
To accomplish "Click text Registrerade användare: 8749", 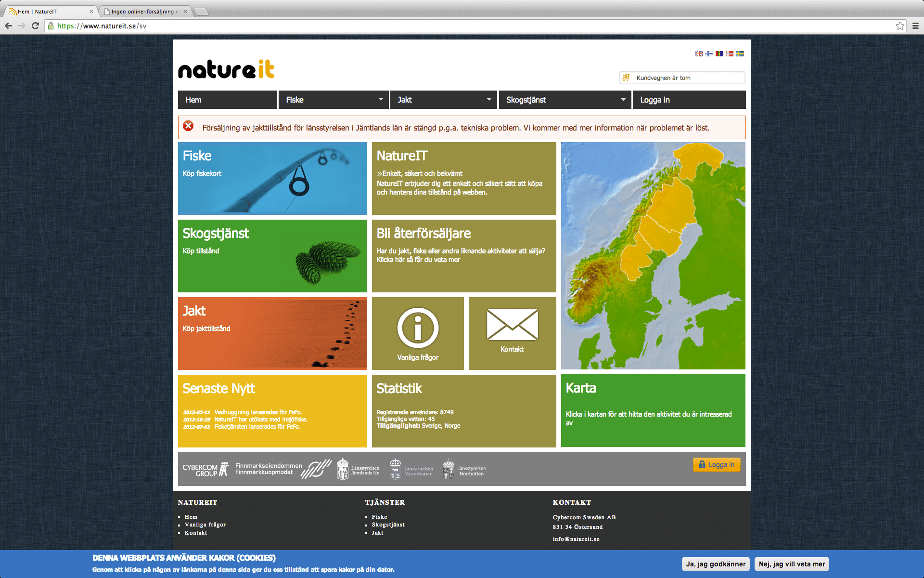I will click(x=415, y=412).
